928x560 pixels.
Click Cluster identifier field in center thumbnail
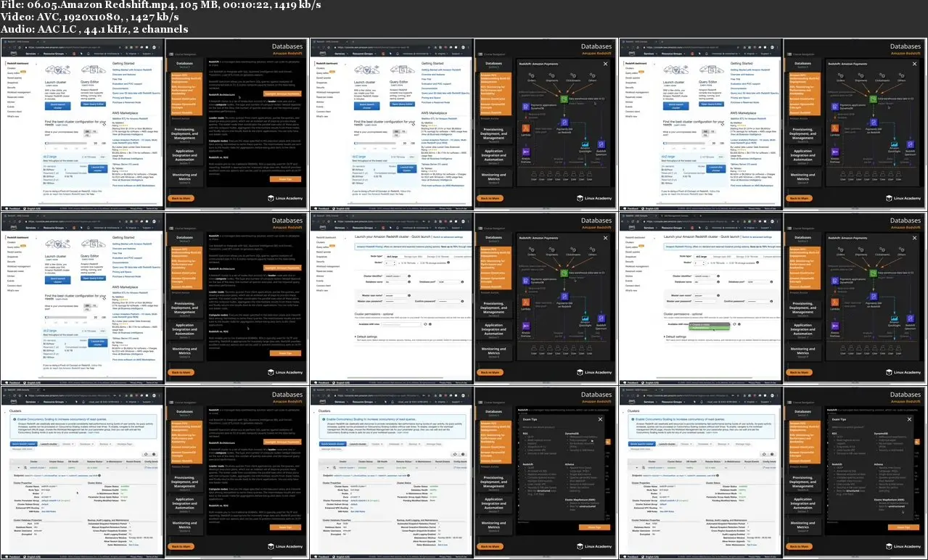[x=397, y=277]
